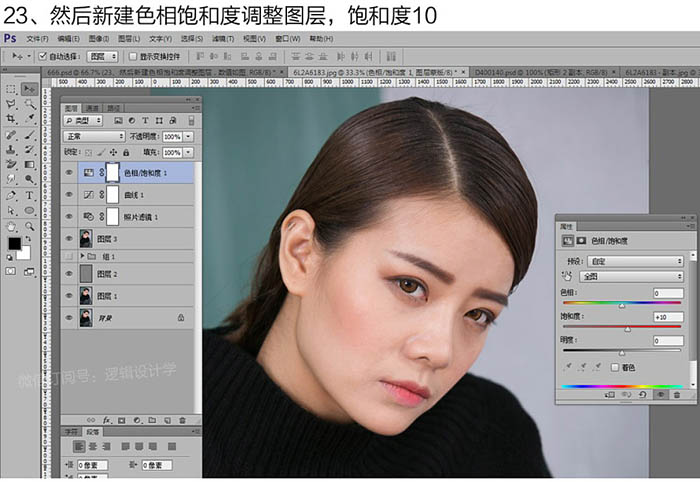Select the Eraser tool

(11, 164)
